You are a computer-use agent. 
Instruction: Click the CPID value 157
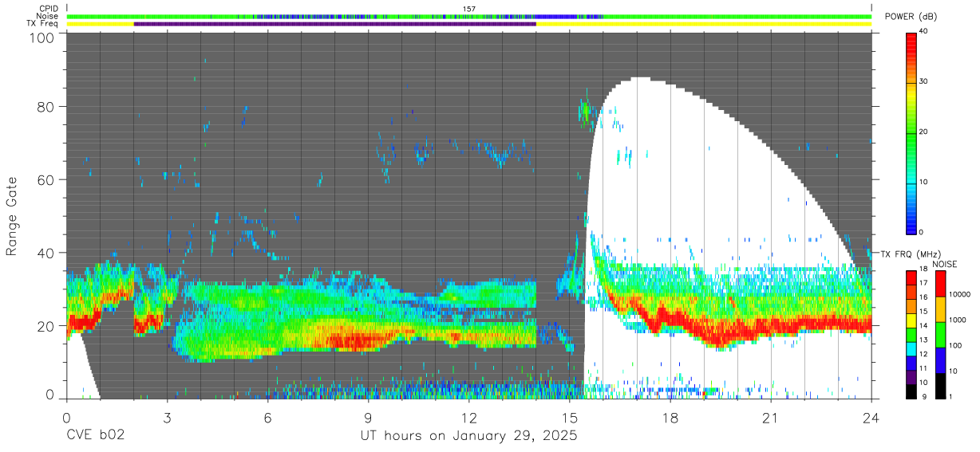(468, 9)
